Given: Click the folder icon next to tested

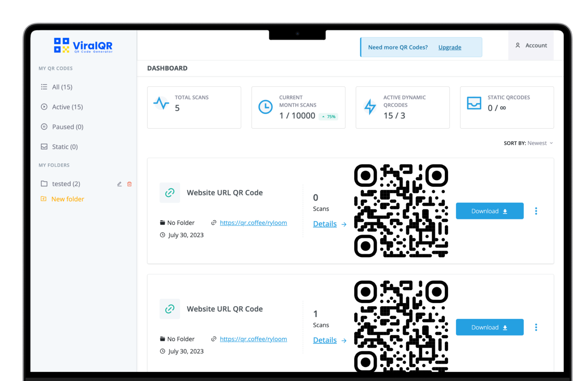Looking at the screenshot, I should click(44, 183).
